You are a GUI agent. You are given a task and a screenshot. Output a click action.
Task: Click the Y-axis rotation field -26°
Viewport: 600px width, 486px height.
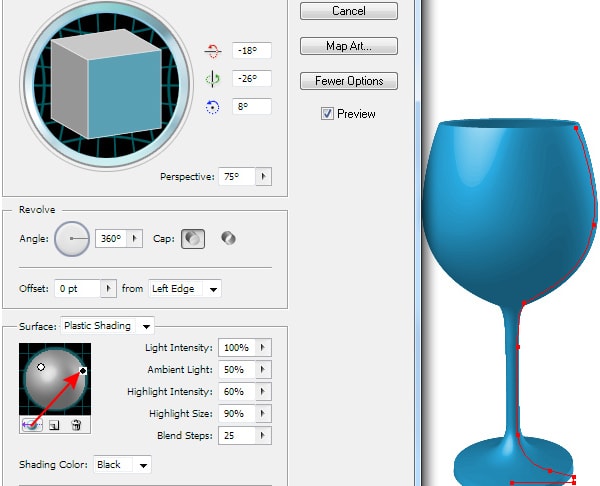(252, 78)
